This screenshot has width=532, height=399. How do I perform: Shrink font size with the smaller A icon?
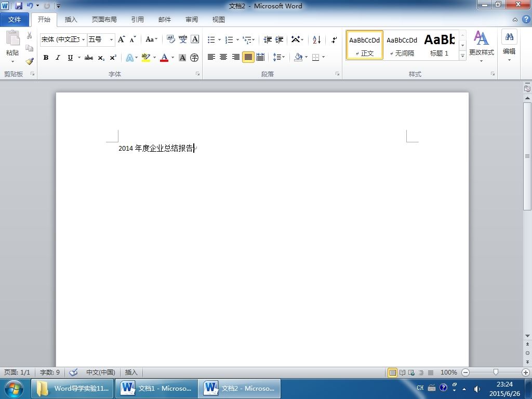pyautogui.click(x=133, y=39)
